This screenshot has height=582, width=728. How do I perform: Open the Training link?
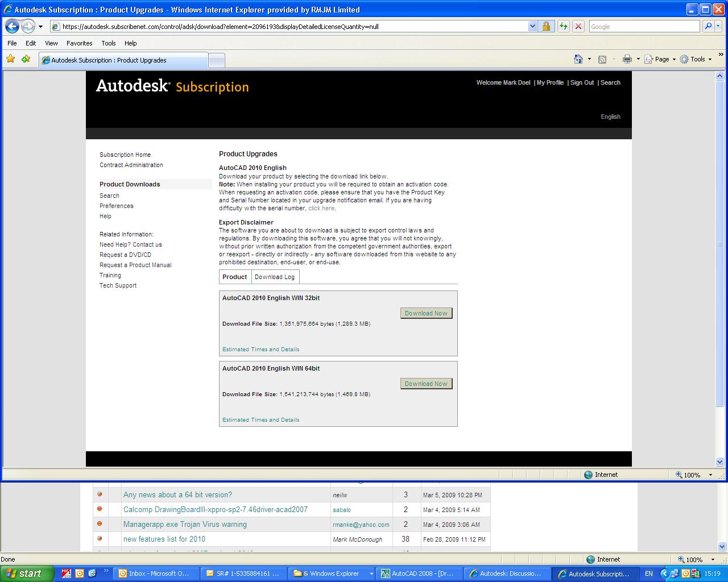point(110,275)
